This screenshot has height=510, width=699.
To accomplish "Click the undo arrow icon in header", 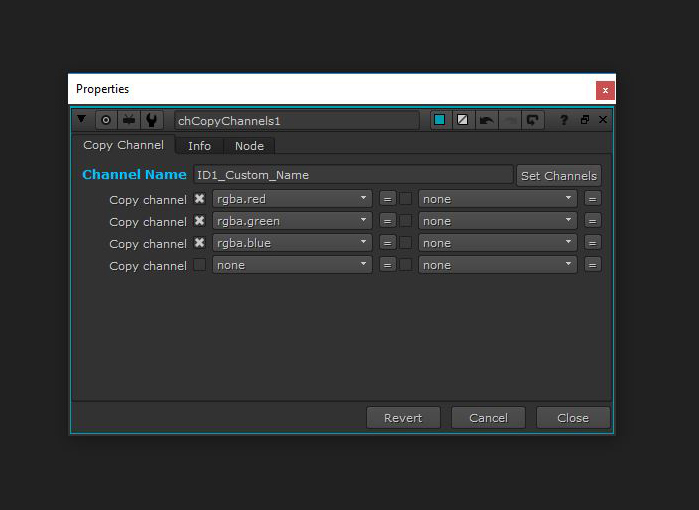I will point(487,120).
